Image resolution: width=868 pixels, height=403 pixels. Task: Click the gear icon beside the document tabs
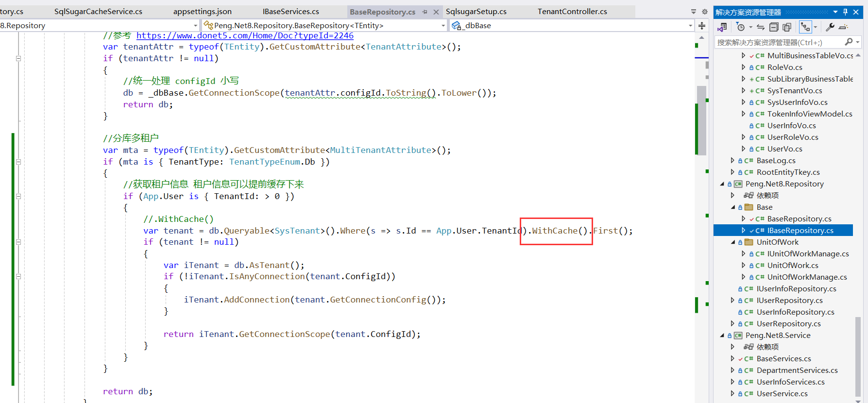click(705, 12)
